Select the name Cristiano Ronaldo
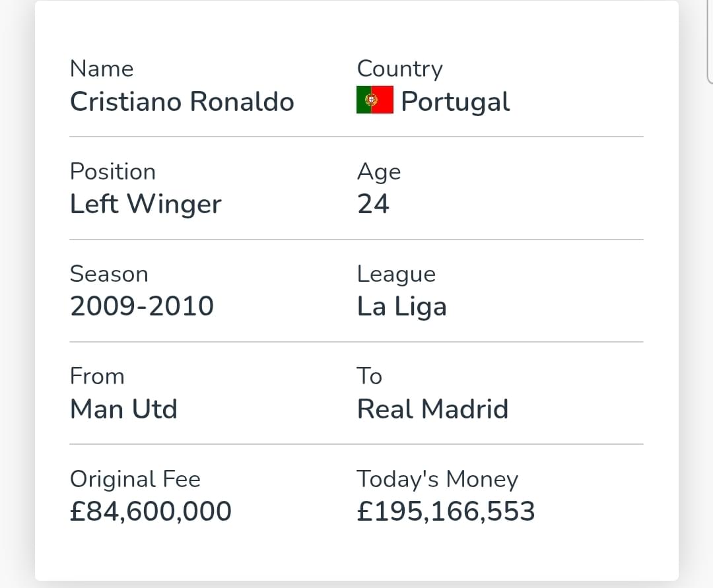The width and height of the screenshot is (713, 588). click(182, 102)
